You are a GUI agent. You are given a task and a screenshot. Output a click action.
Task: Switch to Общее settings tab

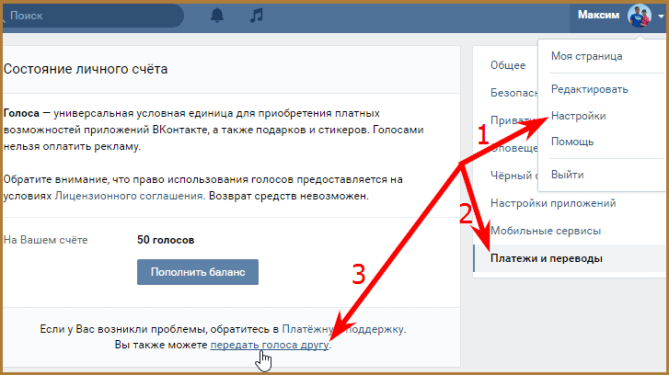point(508,65)
